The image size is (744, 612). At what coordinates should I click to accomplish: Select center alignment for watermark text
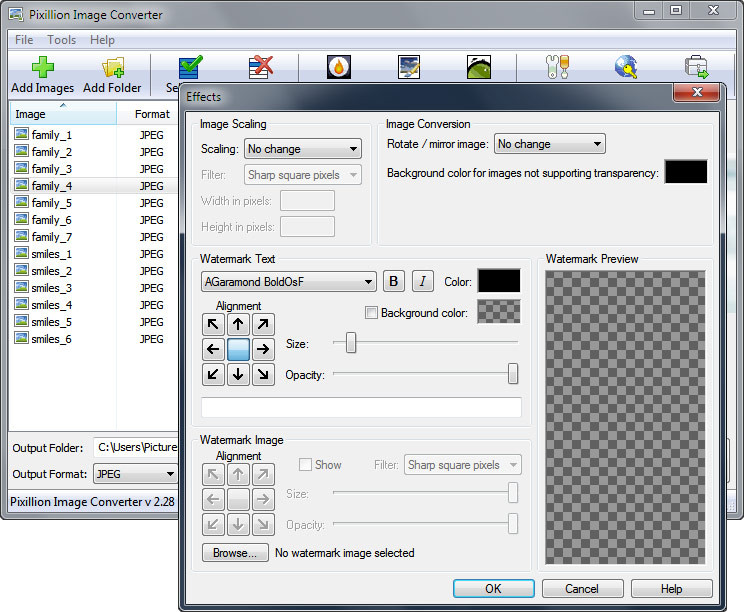(x=238, y=350)
